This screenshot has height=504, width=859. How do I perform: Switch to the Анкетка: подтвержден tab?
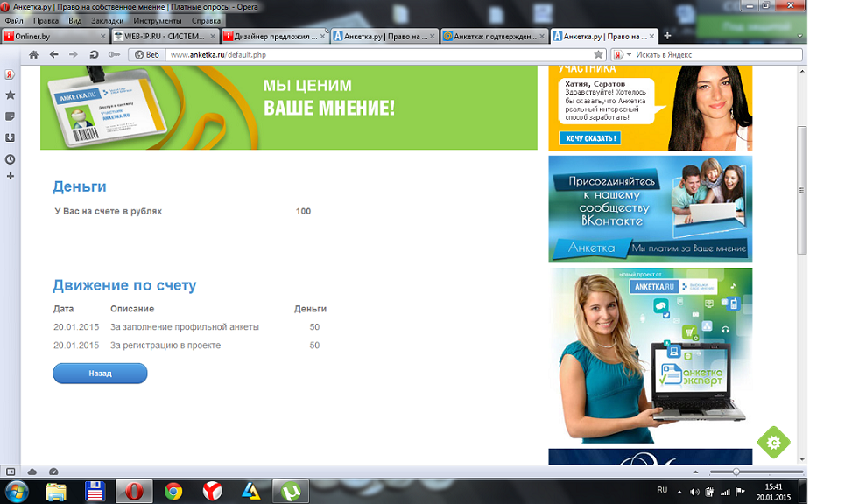click(494, 36)
